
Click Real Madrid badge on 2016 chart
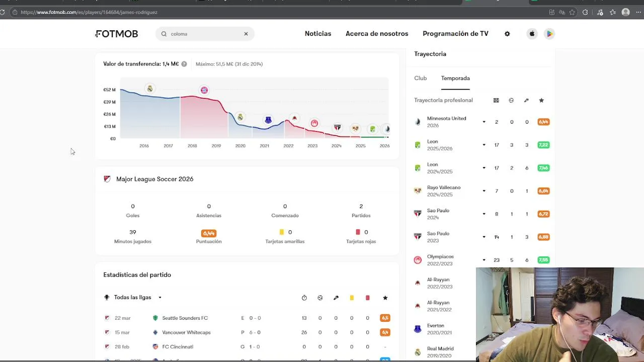tap(149, 88)
